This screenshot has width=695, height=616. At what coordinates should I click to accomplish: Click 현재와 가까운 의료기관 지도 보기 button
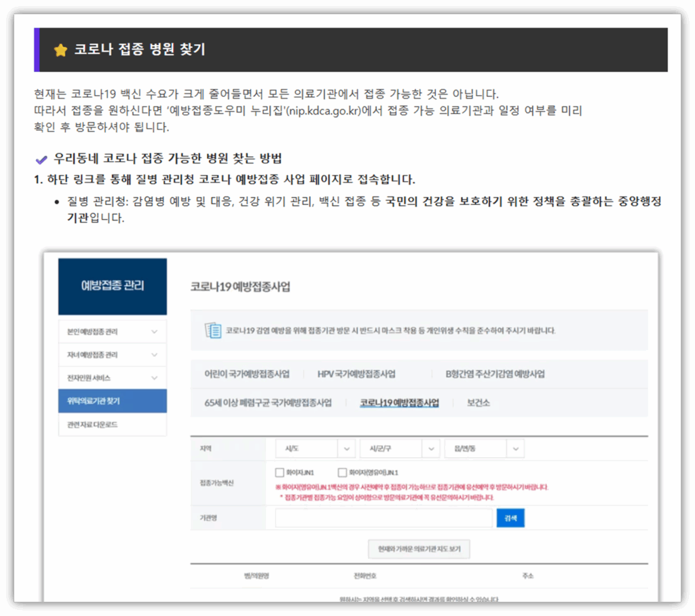[419, 549]
